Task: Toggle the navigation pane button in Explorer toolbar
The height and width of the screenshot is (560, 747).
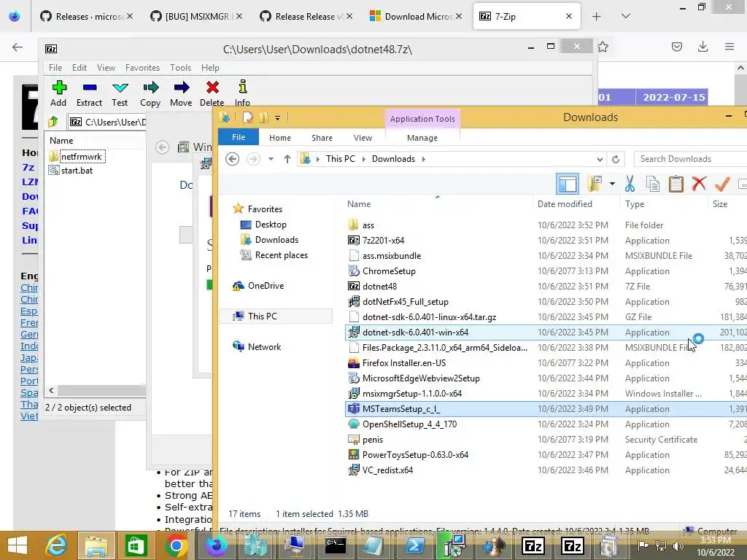Action: pyautogui.click(x=568, y=184)
